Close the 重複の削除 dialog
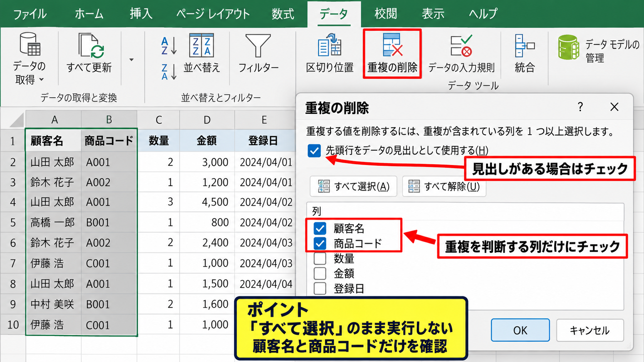Viewport: 644px width, 362px height. (614, 107)
